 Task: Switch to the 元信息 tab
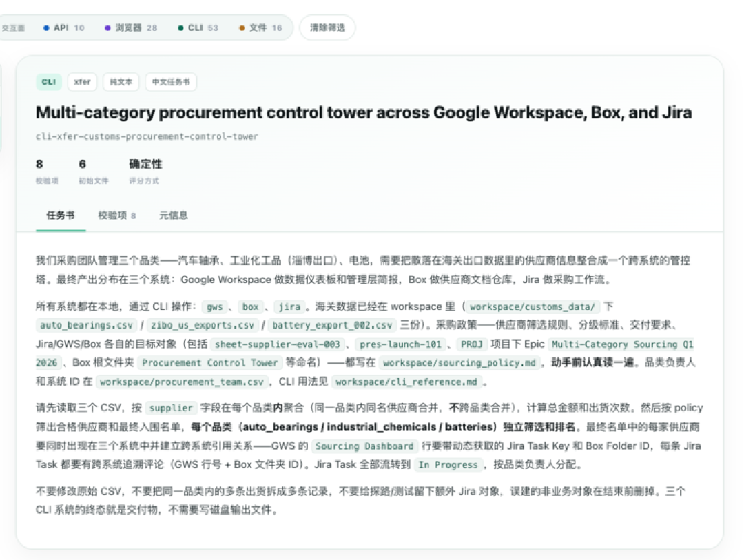tap(173, 216)
